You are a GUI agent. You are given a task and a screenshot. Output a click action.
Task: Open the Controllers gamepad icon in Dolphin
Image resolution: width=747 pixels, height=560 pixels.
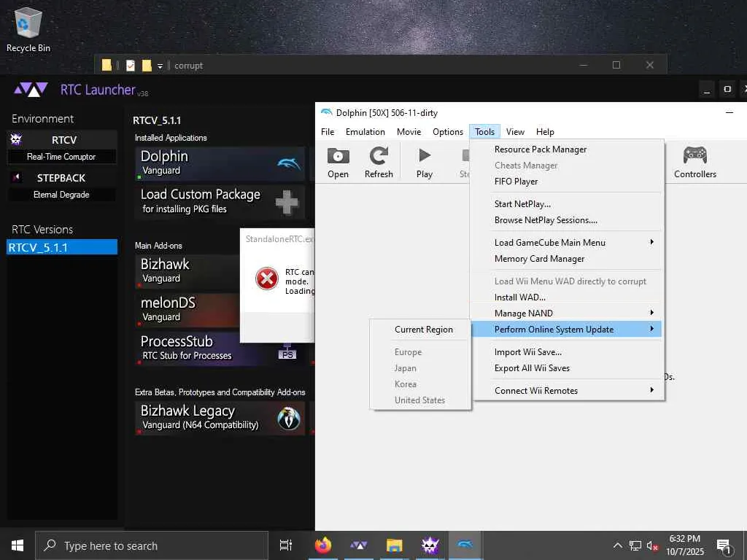[x=695, y=155]
